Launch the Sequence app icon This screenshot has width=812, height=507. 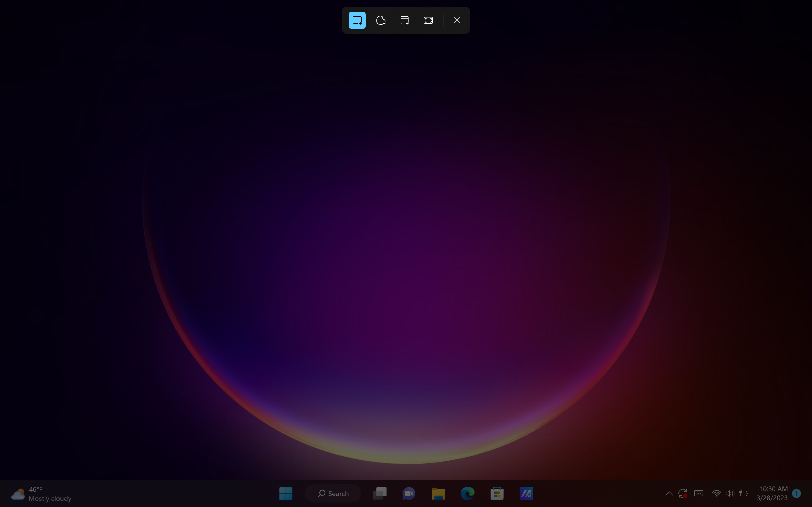tap(526, 493)
